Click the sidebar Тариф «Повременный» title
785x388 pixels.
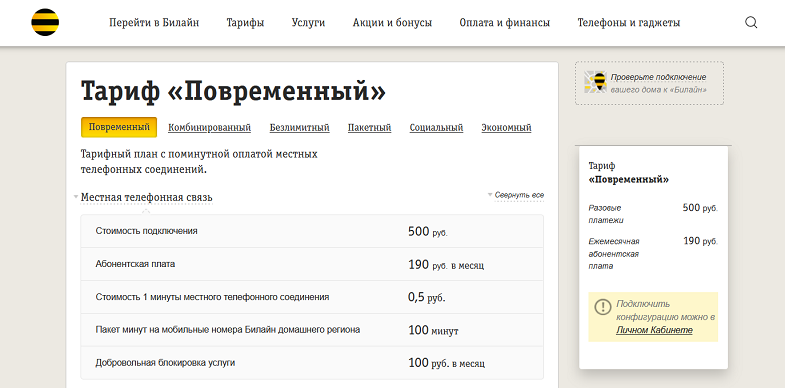(628, 172)
